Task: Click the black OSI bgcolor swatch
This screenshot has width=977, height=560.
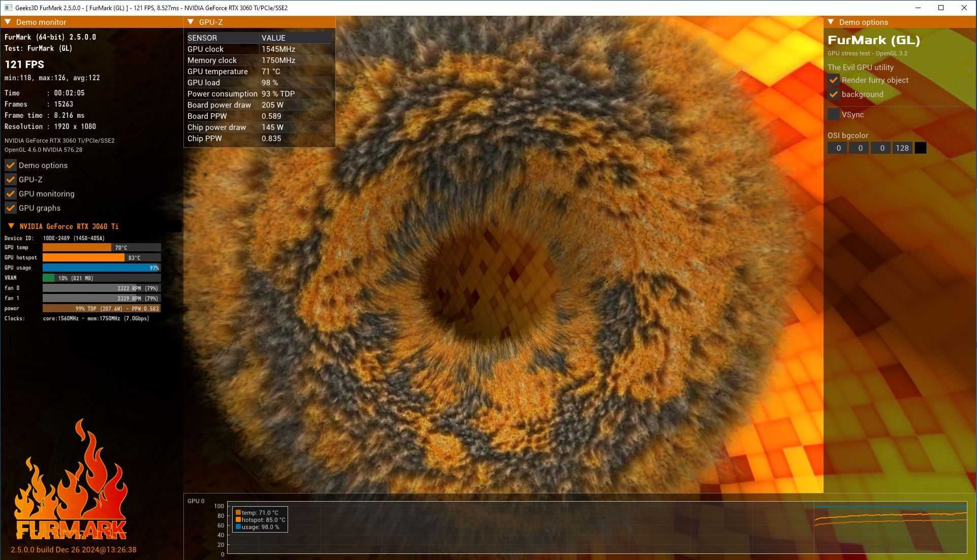Action: [920, 148]
